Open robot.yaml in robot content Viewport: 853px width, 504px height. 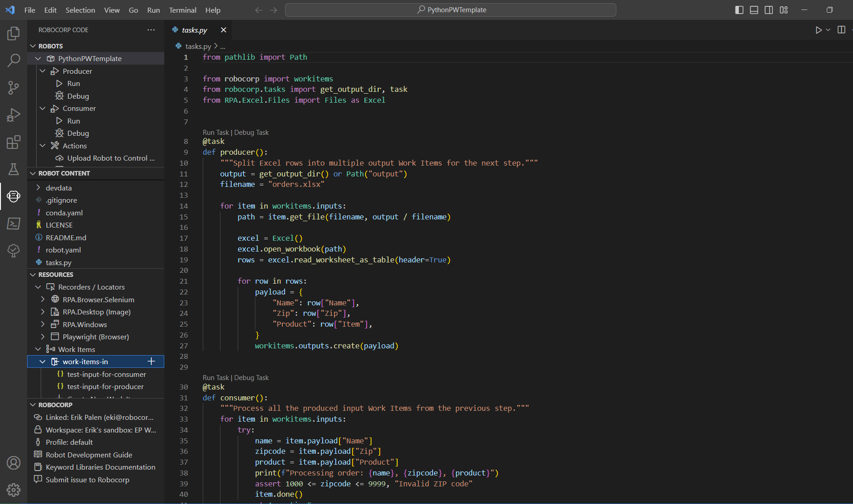coord(63,250)
